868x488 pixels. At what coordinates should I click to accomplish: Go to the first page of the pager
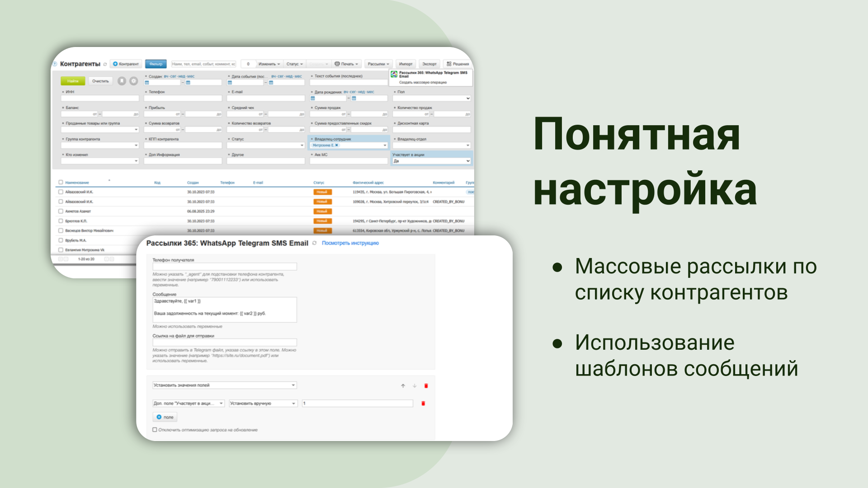click(61, 259)
